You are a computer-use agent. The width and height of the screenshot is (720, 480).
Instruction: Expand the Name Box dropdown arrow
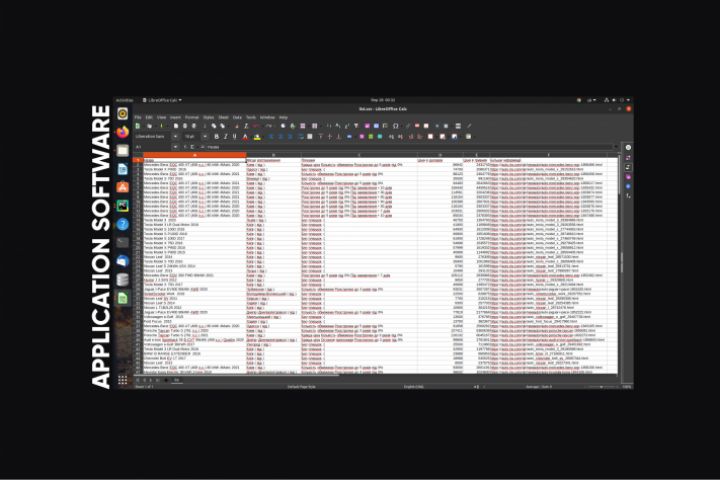click(x=175, y=147)
